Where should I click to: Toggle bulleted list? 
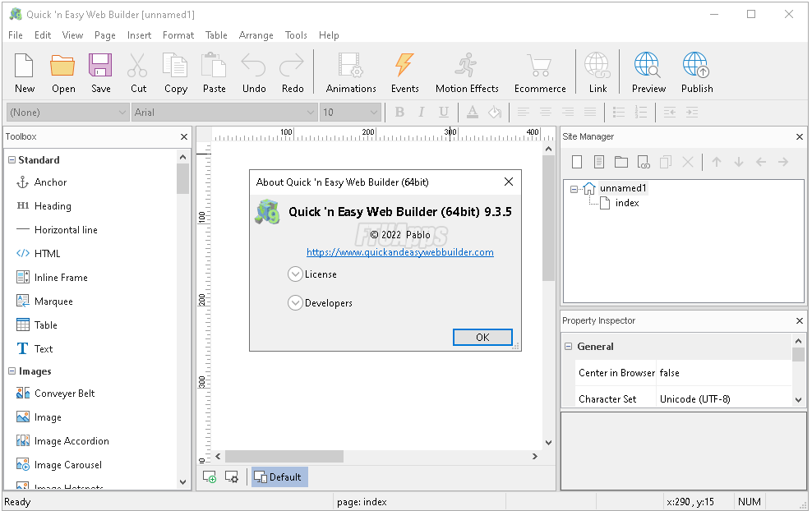618,112
